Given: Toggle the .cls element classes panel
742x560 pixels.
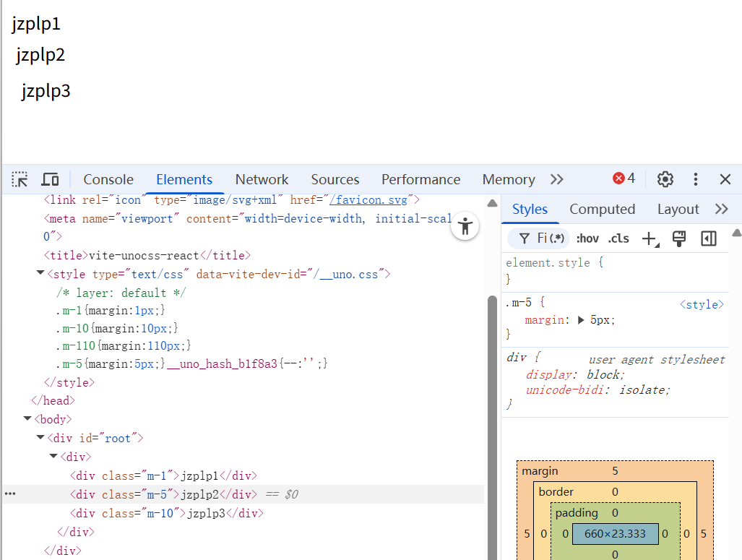Looking at the screenshot, I should coord(618,238).
